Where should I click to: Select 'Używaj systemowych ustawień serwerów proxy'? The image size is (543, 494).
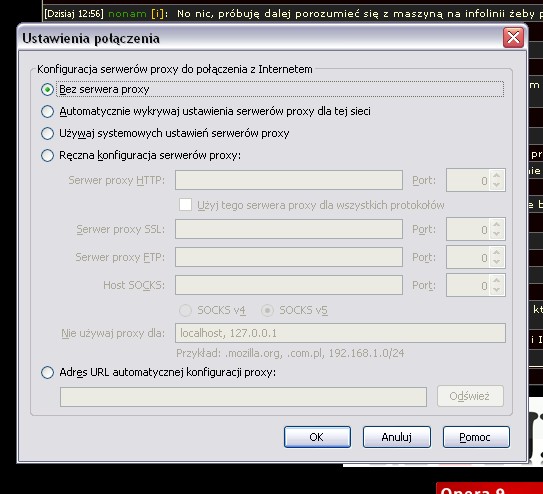click(47, 133)
